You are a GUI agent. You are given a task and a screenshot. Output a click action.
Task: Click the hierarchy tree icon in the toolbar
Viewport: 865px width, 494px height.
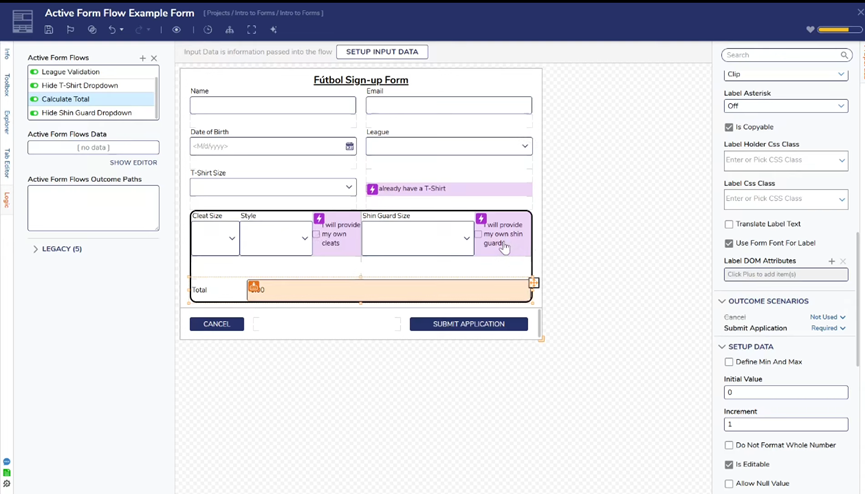[229, 30]
